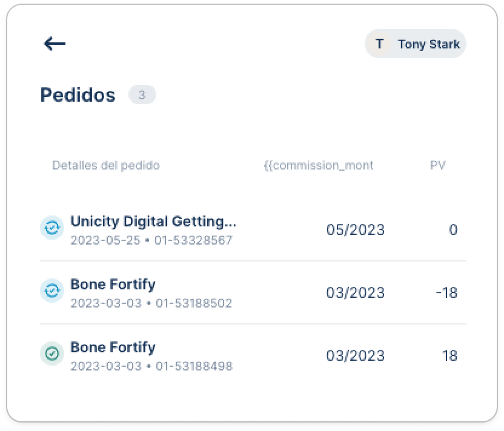Click the {{commission_mont column header
The height and width of the screenshot is (431, 504).
[319, 165]
